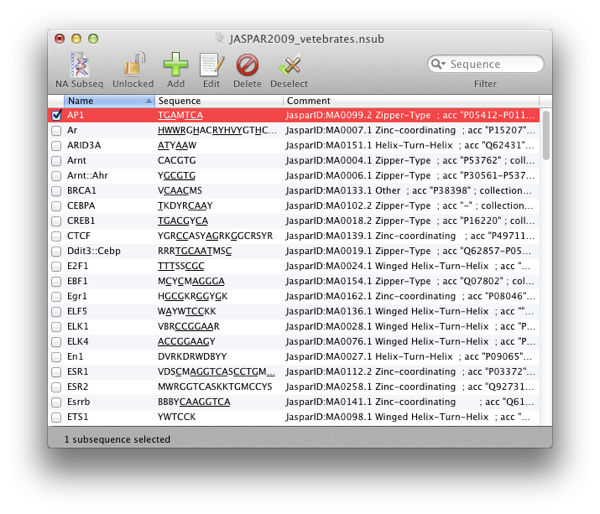Uncheck the AP1 checkbox
The height and width of the screenshot is (514, 600).
tap(56, 115)
